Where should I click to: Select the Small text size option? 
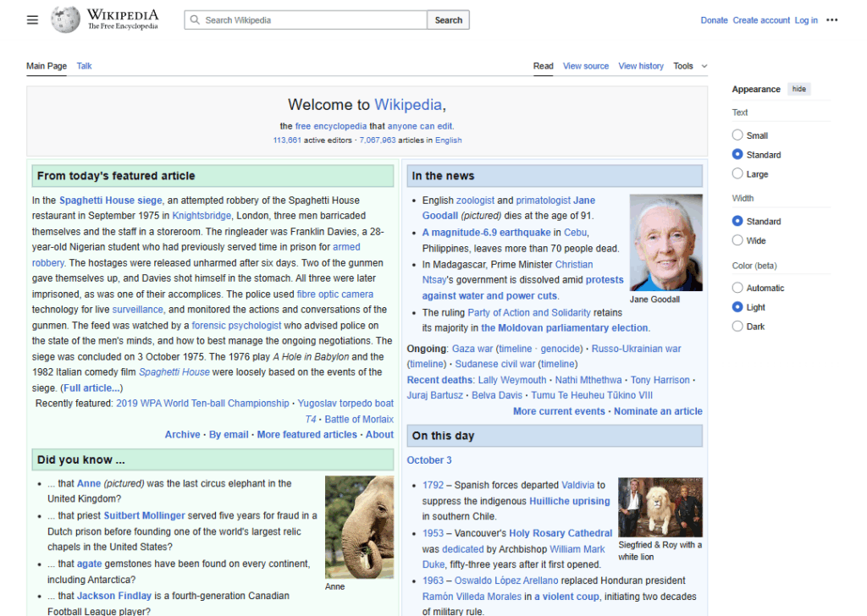[737, 135]
